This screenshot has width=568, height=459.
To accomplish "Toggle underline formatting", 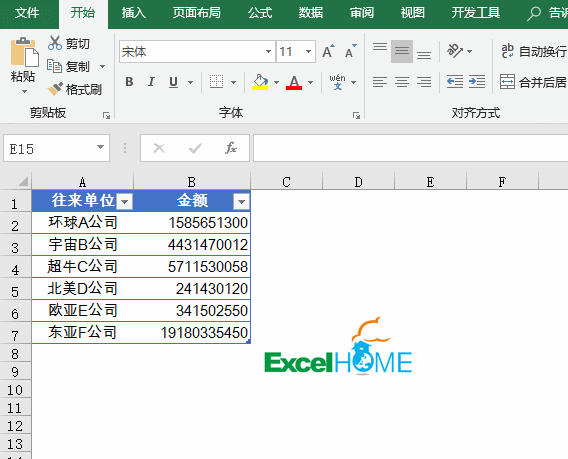I will 174,82.
